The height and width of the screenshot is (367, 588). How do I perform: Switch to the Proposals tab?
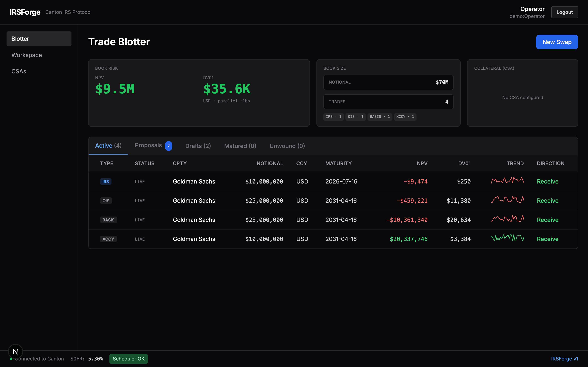pyautogui.click(x=148, y=145)
